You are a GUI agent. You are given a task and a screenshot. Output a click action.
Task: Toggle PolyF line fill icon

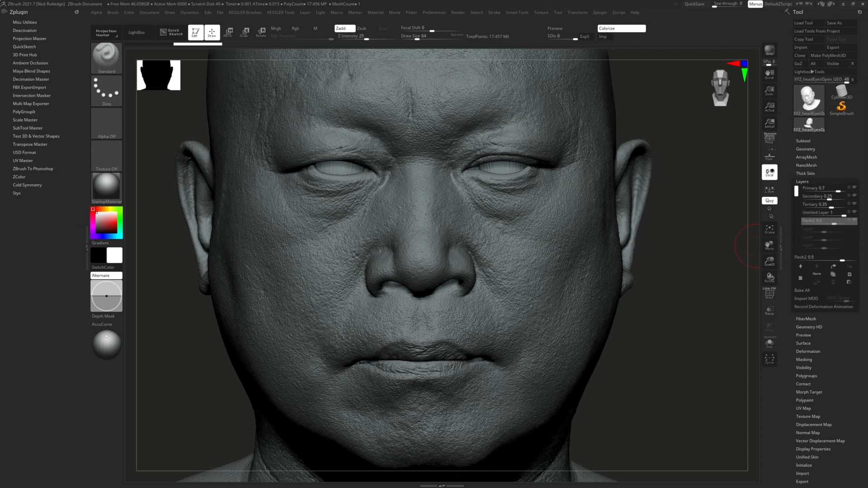(769, 293)
